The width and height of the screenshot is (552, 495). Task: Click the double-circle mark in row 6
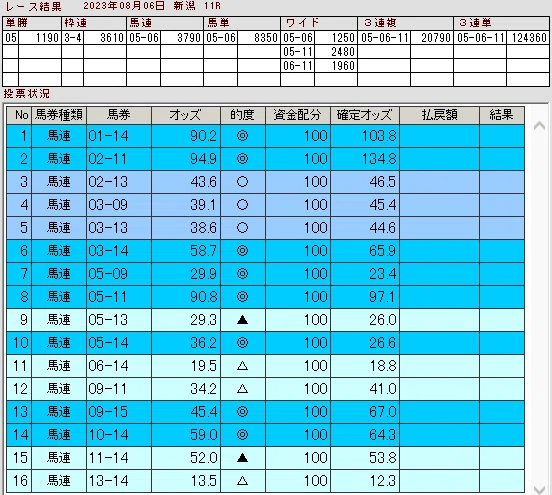click(x=243, y=251)
